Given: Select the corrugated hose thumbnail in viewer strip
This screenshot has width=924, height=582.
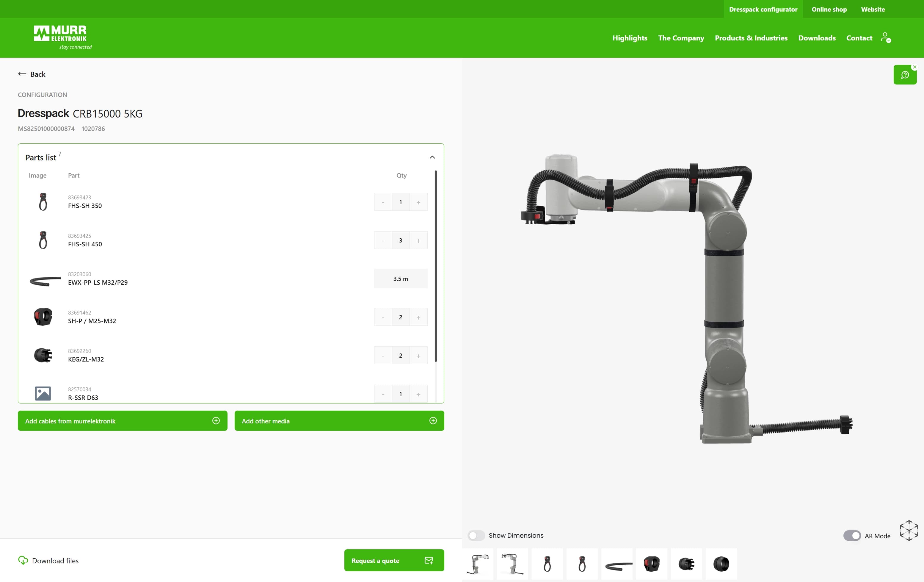Looking at the screenshot, I should tap(616, 564).
